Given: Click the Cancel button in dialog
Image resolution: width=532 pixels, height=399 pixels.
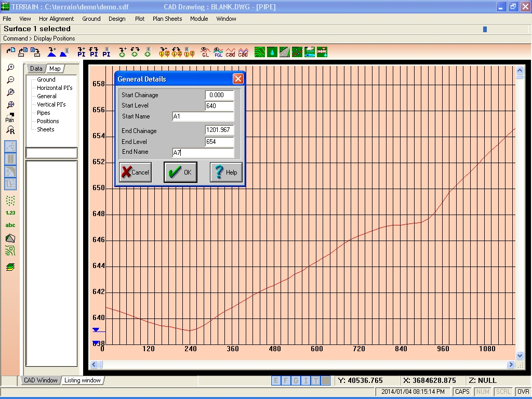Looking at the screenshot, I should coord(136,172).
